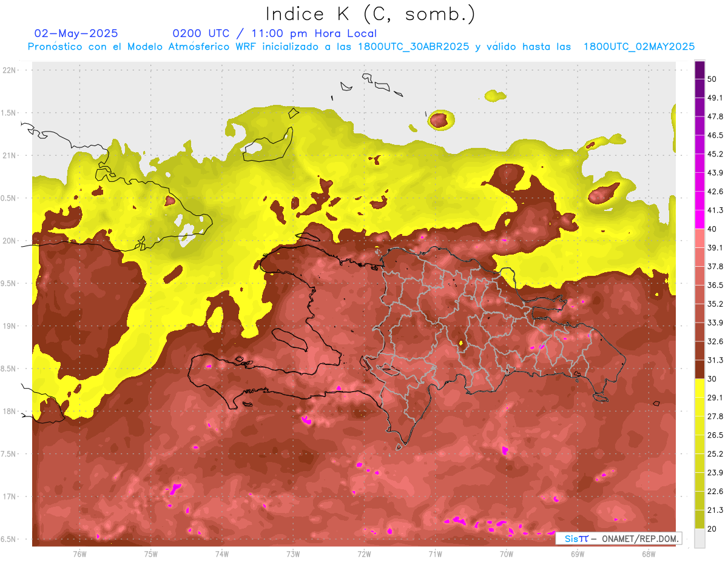Click legend value "47.8"
This screenshot has width=728, height=562.
[715, 116]
